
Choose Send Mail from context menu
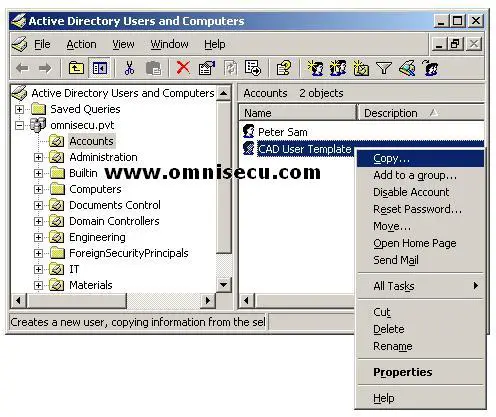point(420,260)
